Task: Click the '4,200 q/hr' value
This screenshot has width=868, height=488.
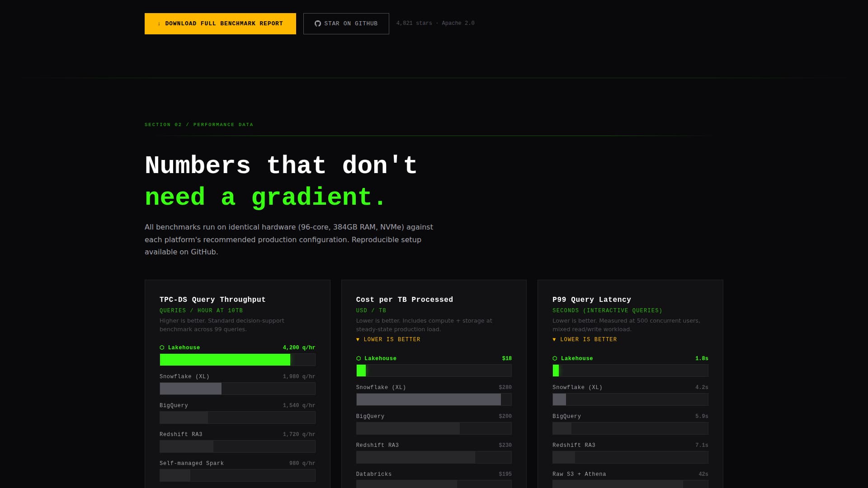Action: (x=299, y=347)
